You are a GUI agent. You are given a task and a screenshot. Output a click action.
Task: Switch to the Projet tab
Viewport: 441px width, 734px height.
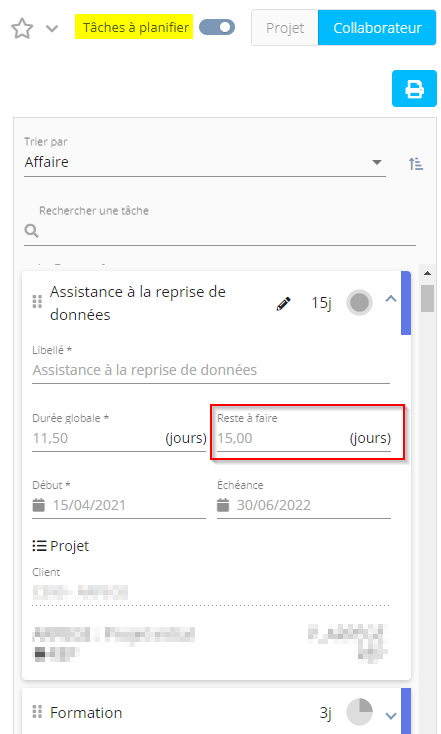click(285, 28)
